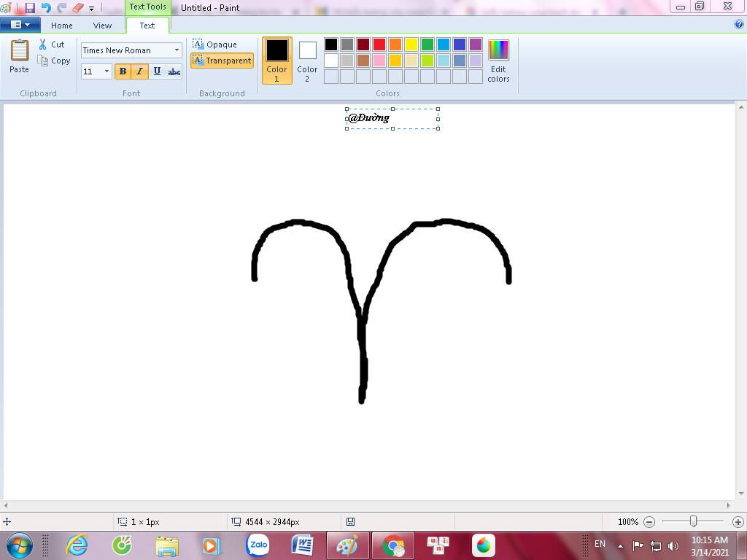This screenshot has width=747, height=560.
Task: Open Windows Explorer folder taskbar icon
Action: [167, 545]
